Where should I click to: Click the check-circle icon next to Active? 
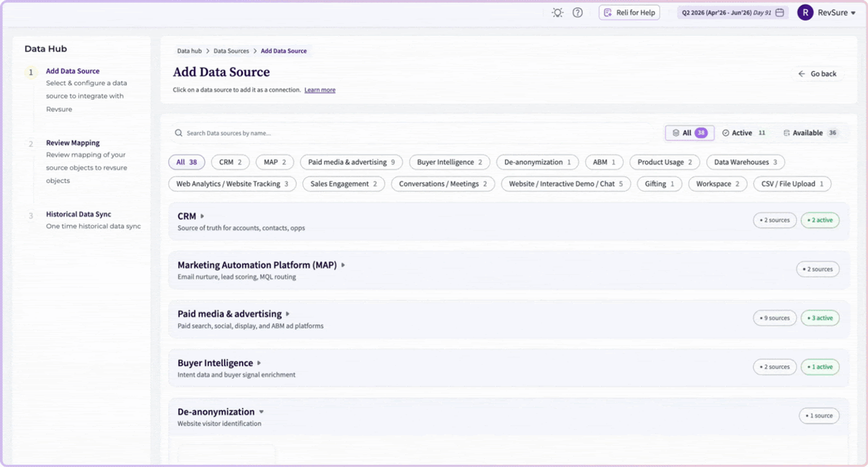tap(725, 133)
